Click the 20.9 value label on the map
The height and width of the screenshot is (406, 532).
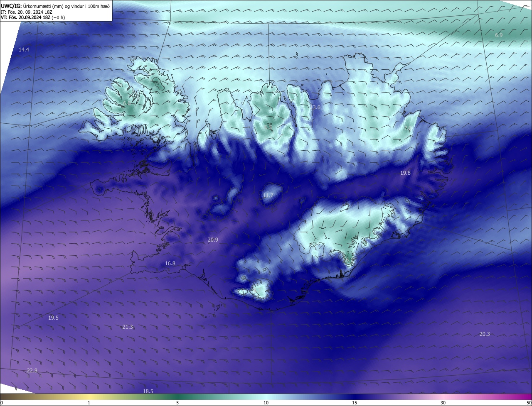tap(213, 240)
